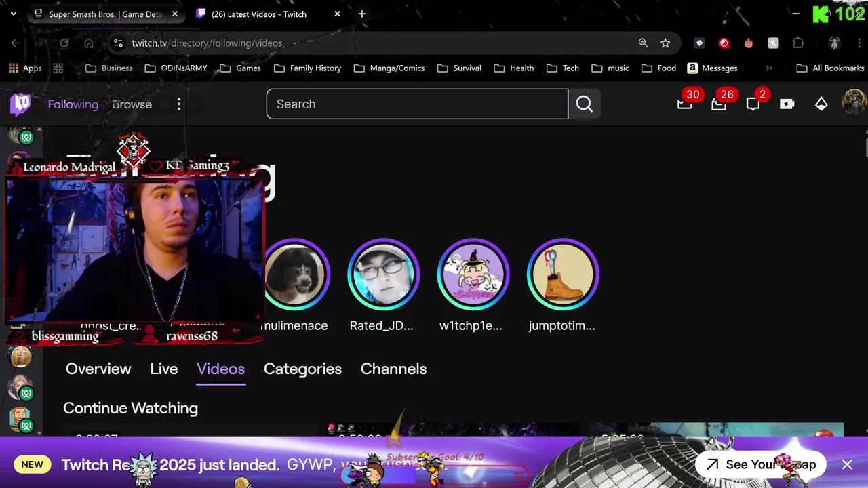This screenshot has height=488, width=868.
Task: Bookmark this page with the star icon
Action: coord(665,43)
